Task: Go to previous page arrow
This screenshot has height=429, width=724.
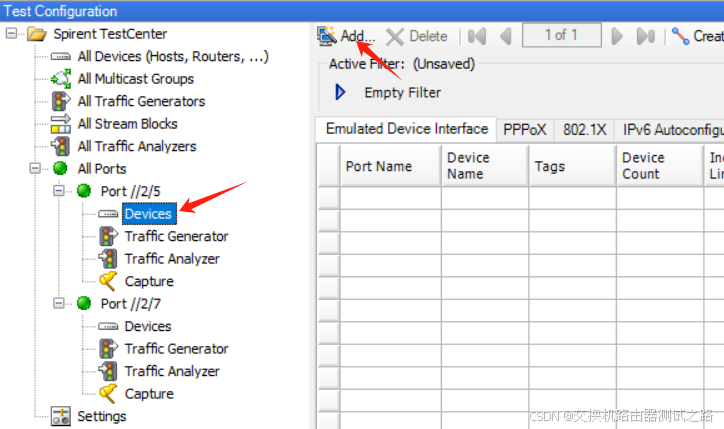Action: tap(507, 36)
